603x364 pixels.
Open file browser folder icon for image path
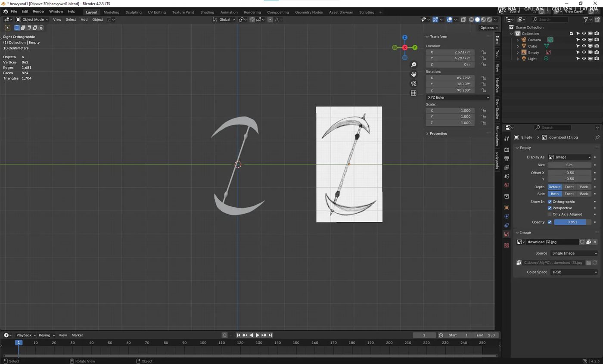(588, 263)
